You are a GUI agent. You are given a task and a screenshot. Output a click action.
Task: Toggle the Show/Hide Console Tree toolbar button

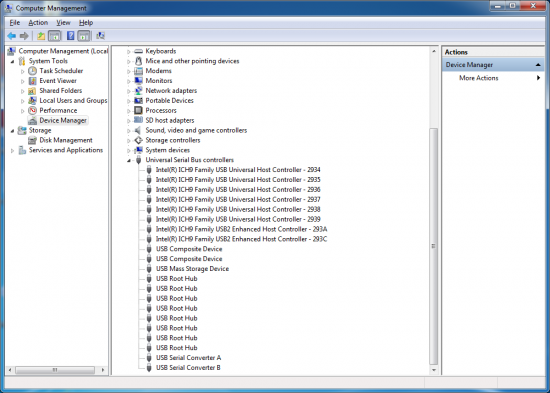(x=54, y=36)
